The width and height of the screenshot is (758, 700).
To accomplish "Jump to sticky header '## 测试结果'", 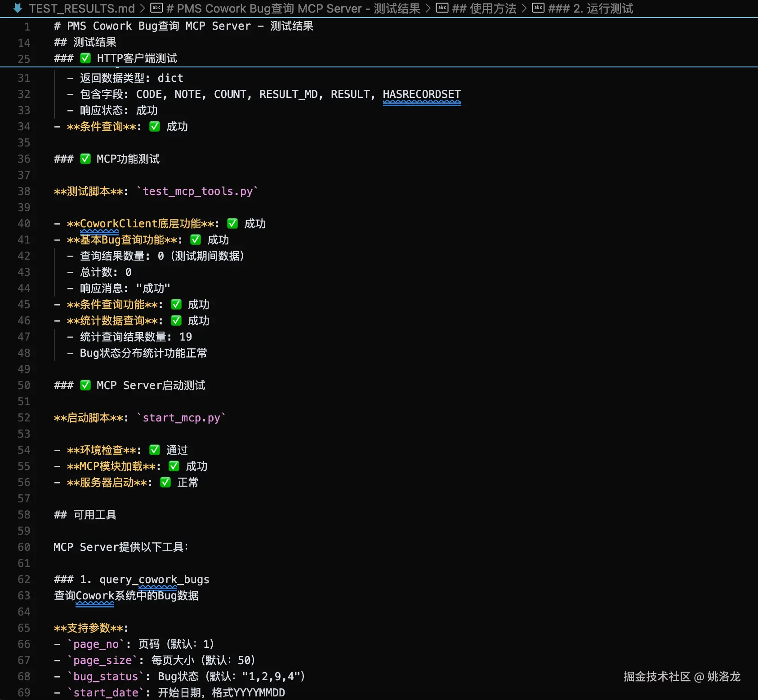I will tap(85, 42).
